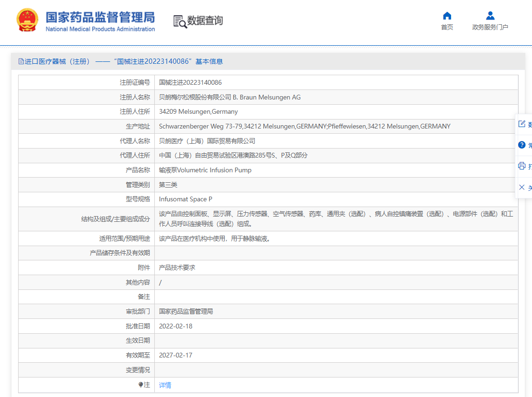
Task: Select 第三类 management category value
Action: [168, 185]
